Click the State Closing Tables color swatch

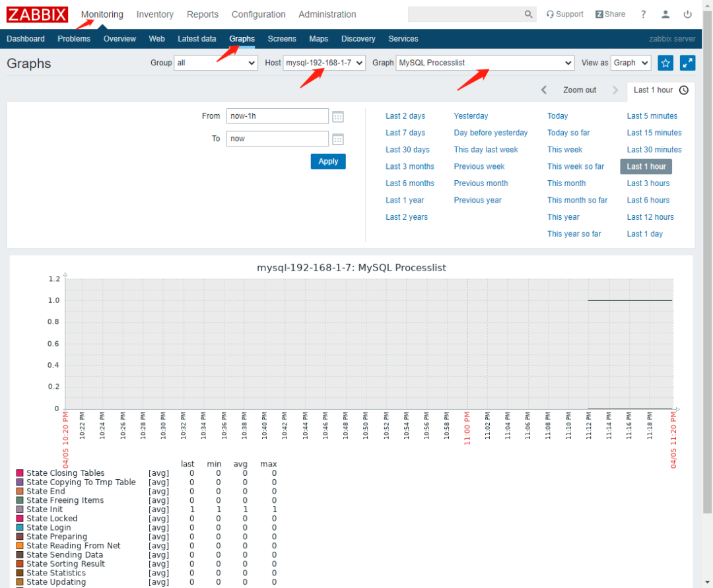20,473
